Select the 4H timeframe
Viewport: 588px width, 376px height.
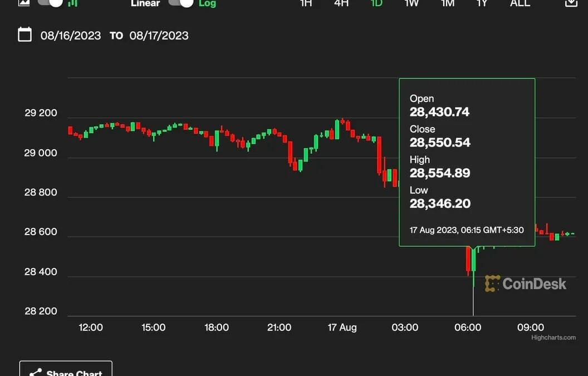click(x=341, y=3)
